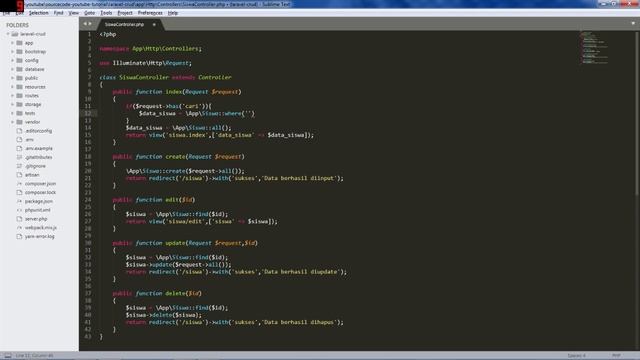This screenshot has height=360, width=640.
Task: Click the composer.lock file icon
Action: [x=19, y=192]
